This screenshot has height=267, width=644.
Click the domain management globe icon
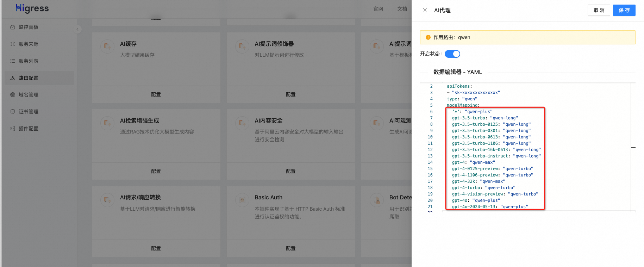[13, 95]
